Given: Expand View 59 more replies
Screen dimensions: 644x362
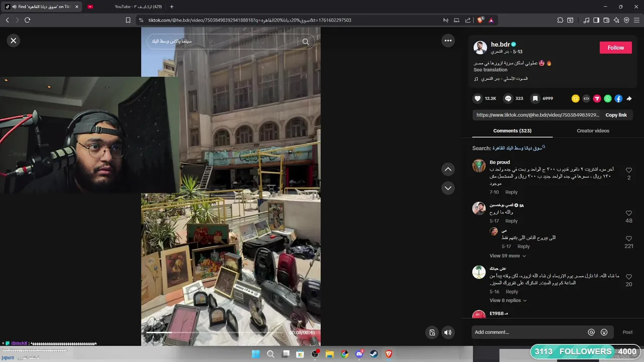Looking at the screenshot, I should pos(508,256).
